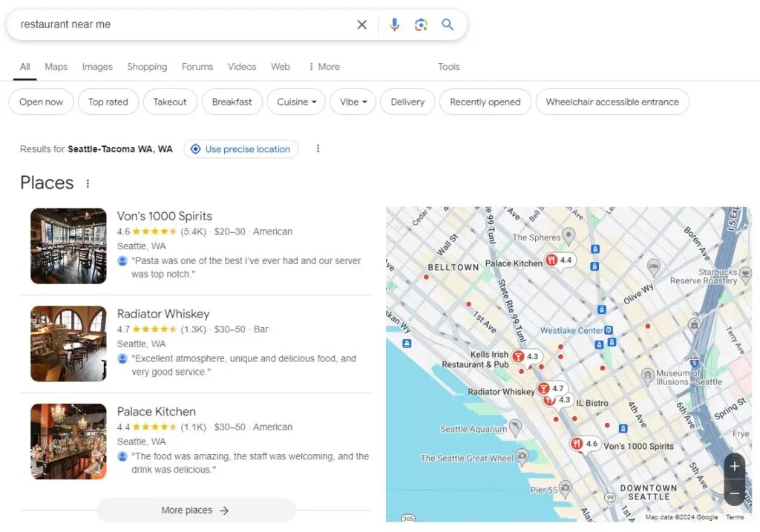Click into the restaurant near me search field
This screenshot has width=760, height=532.
pyautogui.click(x=184, y=24)
